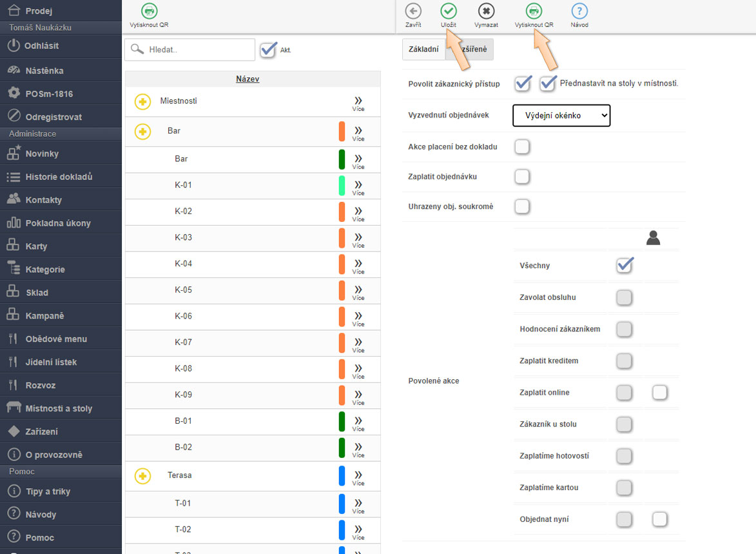The image size is (756, 554).
Task: Open the Vyzvednutí objednávek dropdown
Action: 561,115
